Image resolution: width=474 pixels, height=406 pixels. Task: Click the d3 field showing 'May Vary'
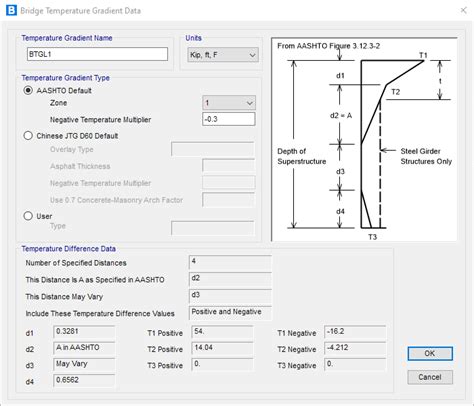[84, 364]
